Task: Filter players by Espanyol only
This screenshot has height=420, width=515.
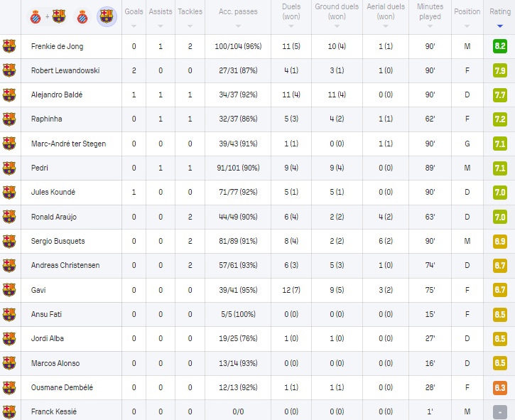Action: tap(82, 16)
